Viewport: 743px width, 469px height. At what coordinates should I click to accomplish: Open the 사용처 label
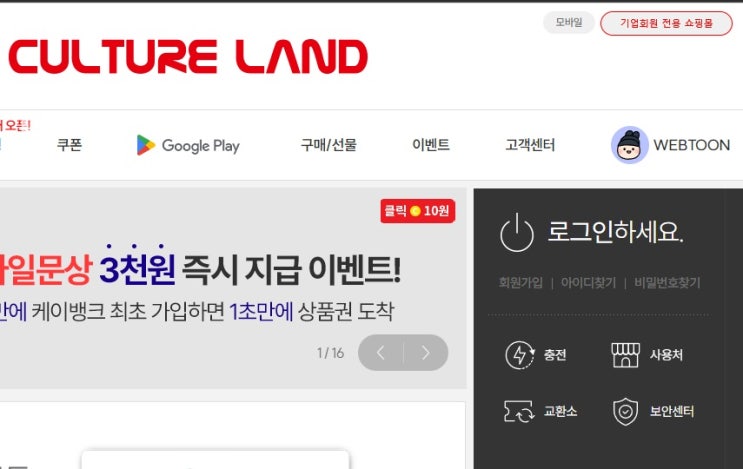point(666,355)
